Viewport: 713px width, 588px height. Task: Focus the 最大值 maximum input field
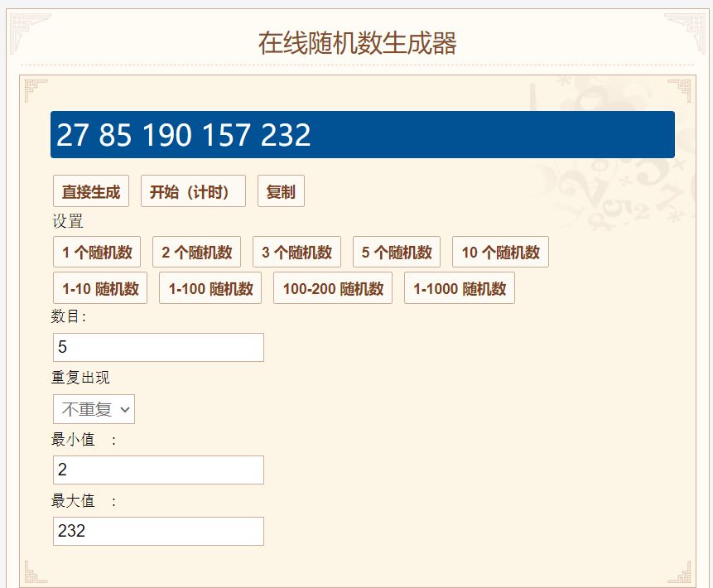coord(158,531)
